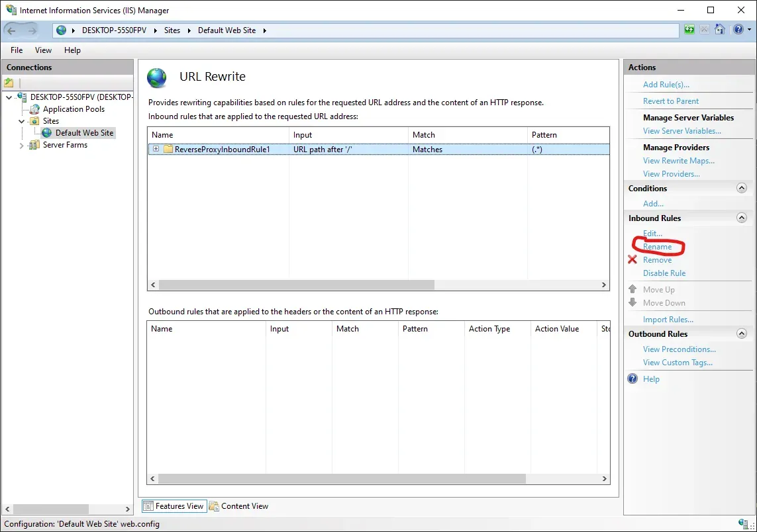Click the red X Remove icon
The height and width of the screenshot is (532, 757).
tap(634, 259)
